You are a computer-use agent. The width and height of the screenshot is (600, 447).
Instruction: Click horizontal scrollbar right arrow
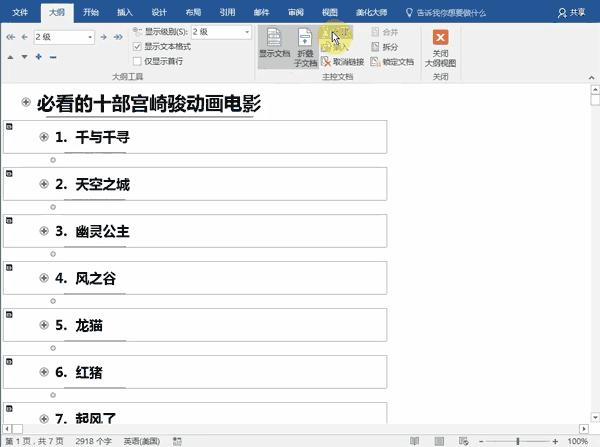(584, 429)
